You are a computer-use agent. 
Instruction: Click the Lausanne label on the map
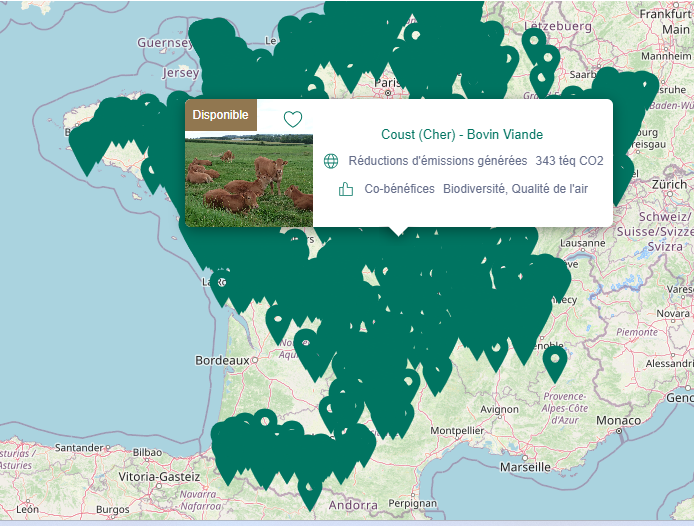(582, 243)
